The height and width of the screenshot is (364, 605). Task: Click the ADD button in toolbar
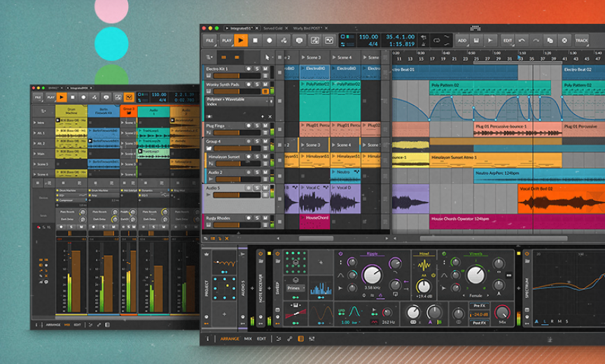[462, 41]
